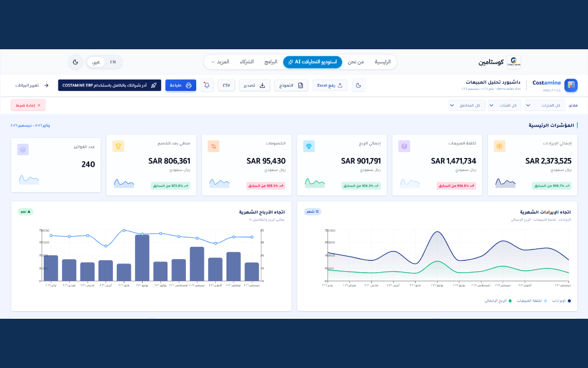Screen dimensions: 588x368
Task: Expand the المزيد menu in navbar
Action: point(220,62)
